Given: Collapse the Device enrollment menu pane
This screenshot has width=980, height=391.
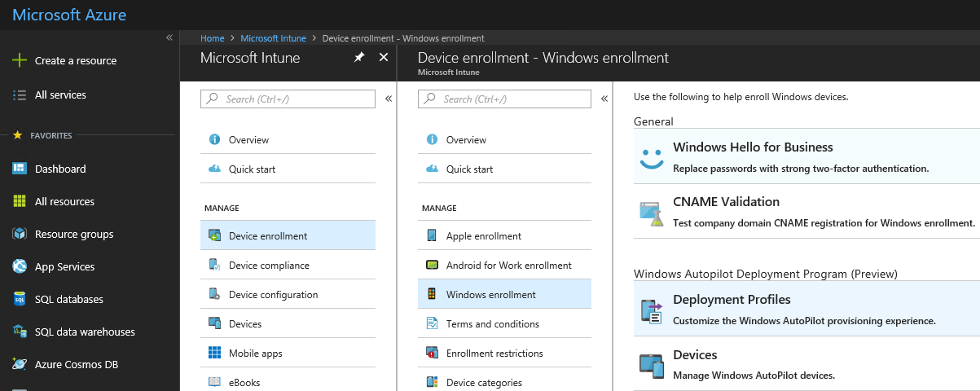Looking at the screenshot, I should coord(604,99).
